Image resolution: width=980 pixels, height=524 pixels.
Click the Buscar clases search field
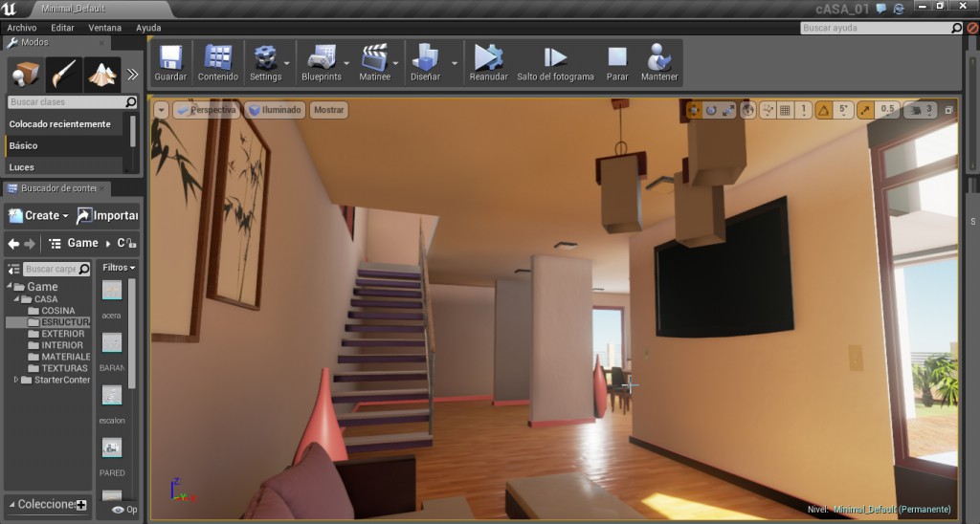(x=73, y=101)
